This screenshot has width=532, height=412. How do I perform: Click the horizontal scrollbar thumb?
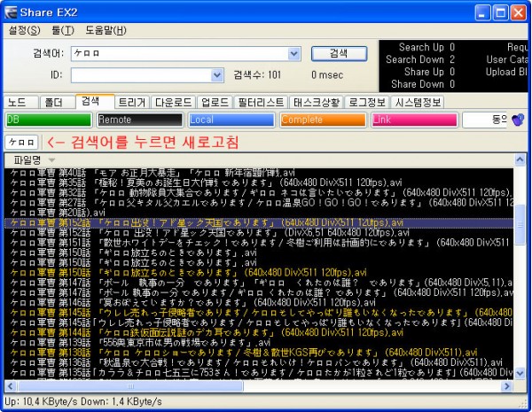130,386
